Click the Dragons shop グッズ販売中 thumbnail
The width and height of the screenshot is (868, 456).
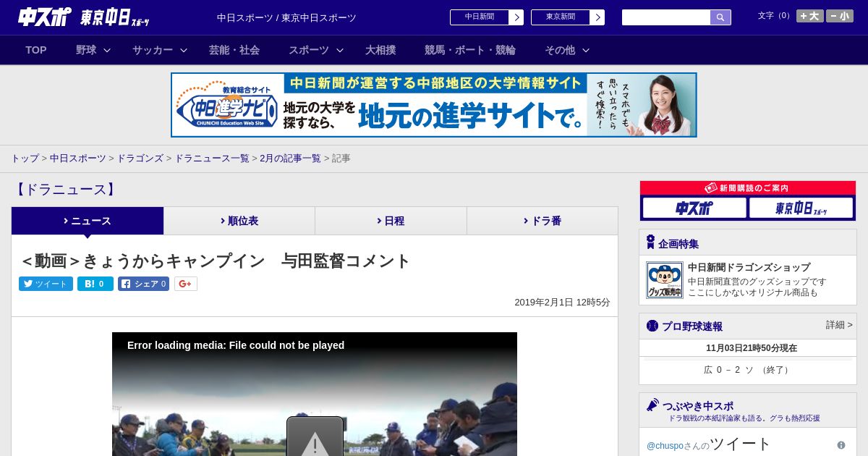665,280
